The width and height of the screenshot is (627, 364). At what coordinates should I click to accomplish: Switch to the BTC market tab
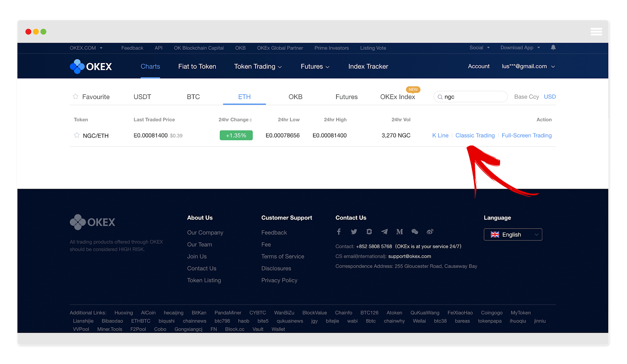[x=193, y=97]
